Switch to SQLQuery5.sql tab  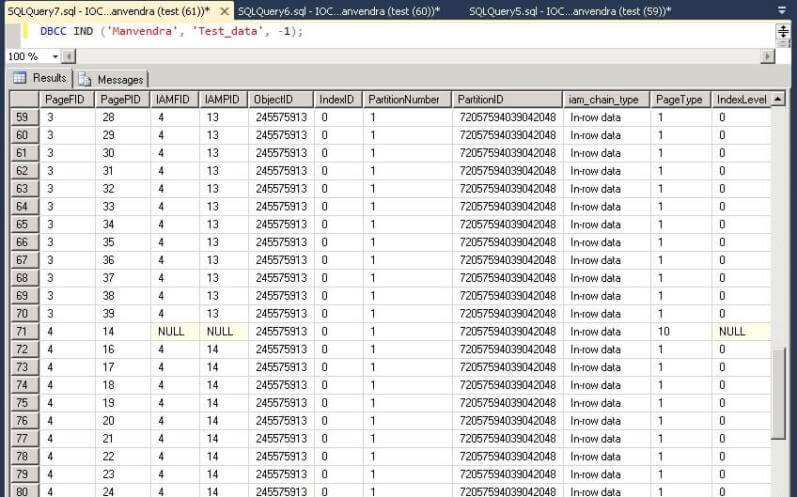point(570,10)
